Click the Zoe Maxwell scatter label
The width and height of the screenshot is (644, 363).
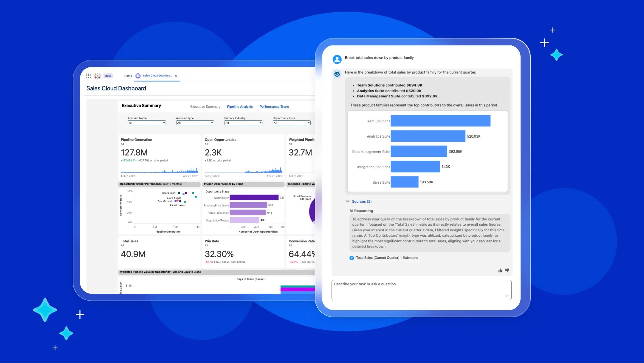(x=165, y=201)
